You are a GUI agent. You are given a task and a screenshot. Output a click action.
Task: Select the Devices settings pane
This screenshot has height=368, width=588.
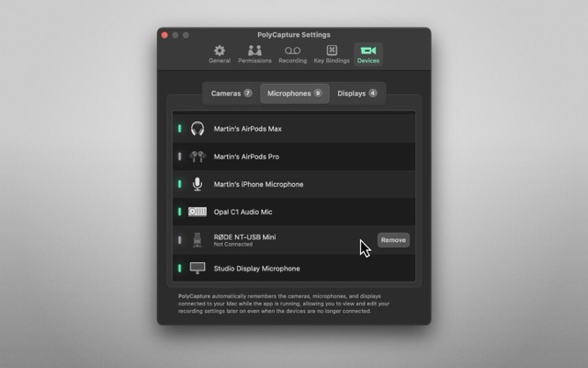pos(367,54)
